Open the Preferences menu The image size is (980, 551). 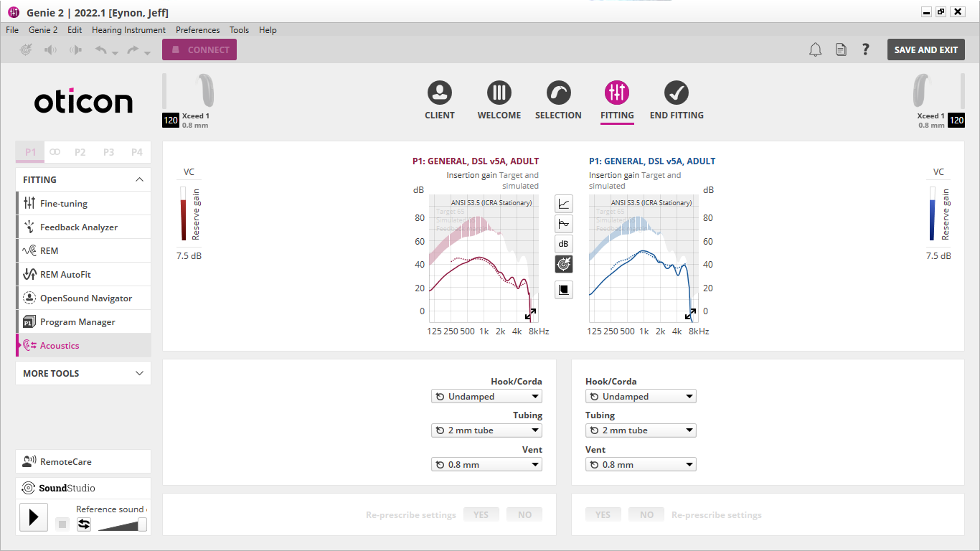pos(197,30)
